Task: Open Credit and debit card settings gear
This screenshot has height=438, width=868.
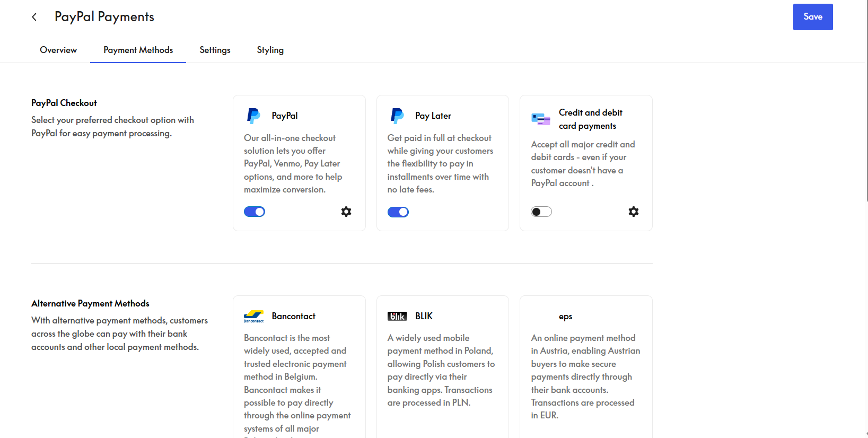Action: (x=634, y=212)
